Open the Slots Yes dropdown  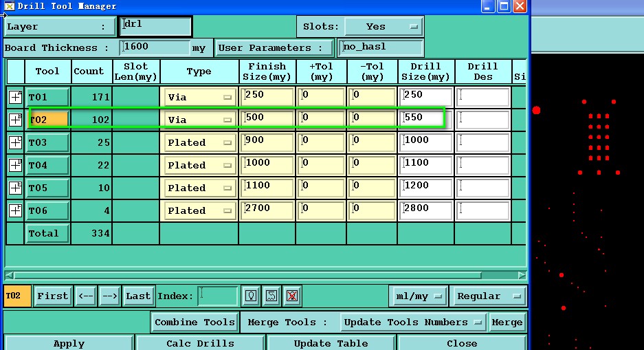pos(384,27)
